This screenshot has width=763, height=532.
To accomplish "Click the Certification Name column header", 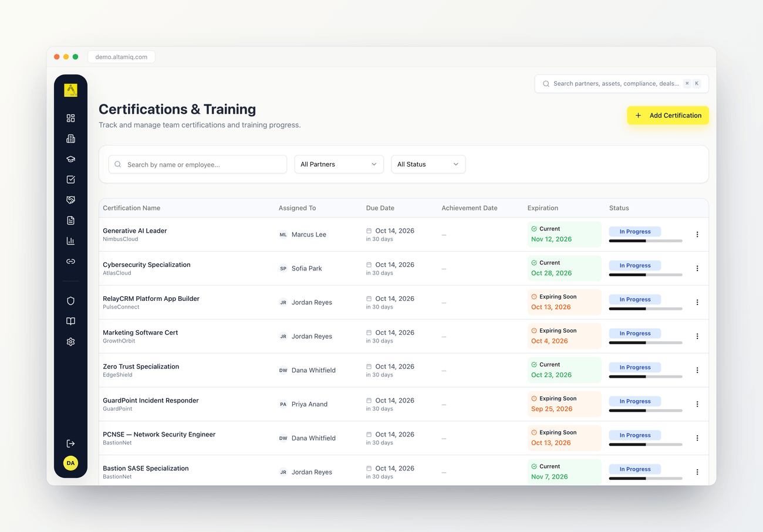I will click(131, 208).
